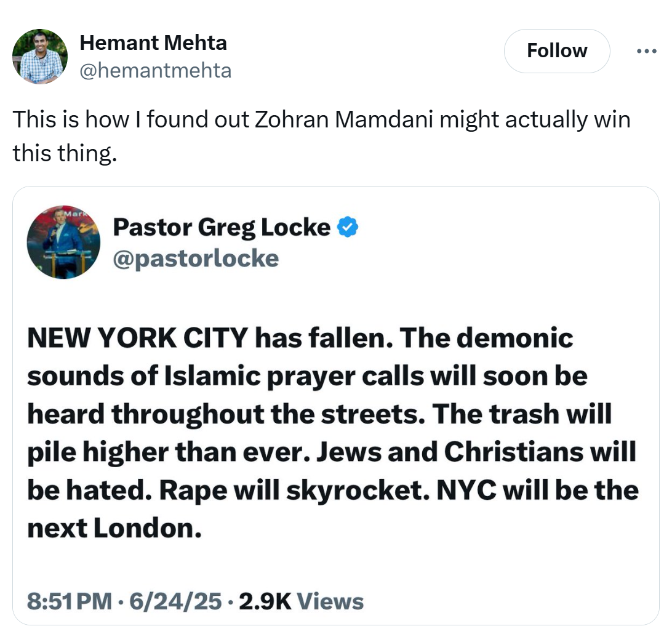
Task: Click the words 'NEW YORK CITY has fallen'
Action: click(210, 338)
